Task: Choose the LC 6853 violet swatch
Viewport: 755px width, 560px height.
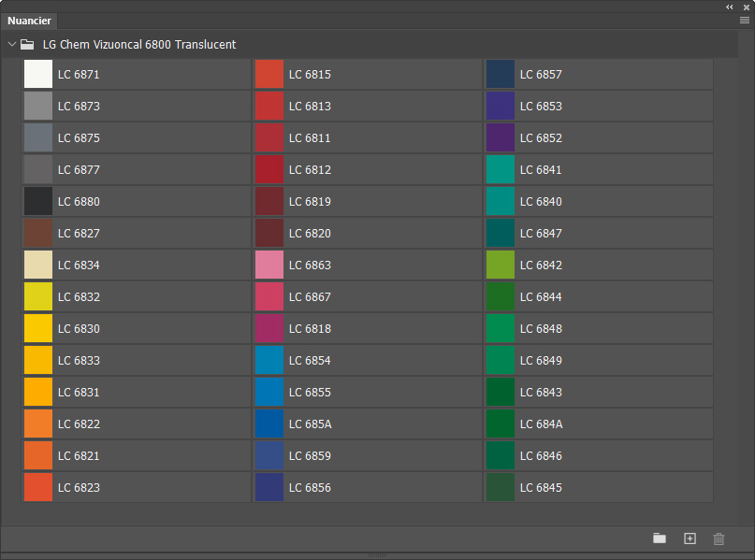Action: 501,106
